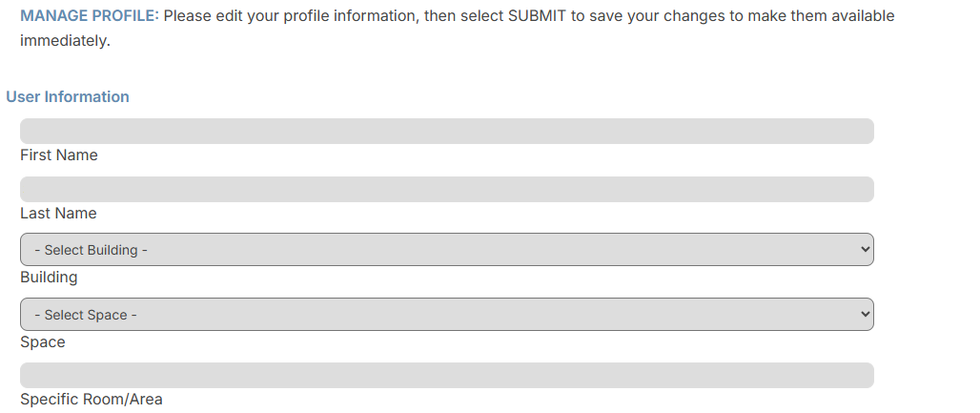
Task: Click the Specific Room/Area label
Action: click(x=92, y=400)
